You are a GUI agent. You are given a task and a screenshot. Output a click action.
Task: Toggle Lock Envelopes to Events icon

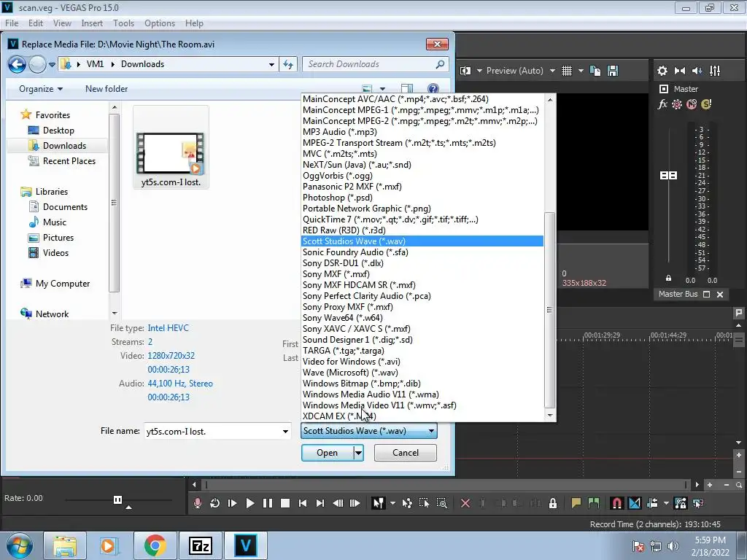click(x=681, y=503)
